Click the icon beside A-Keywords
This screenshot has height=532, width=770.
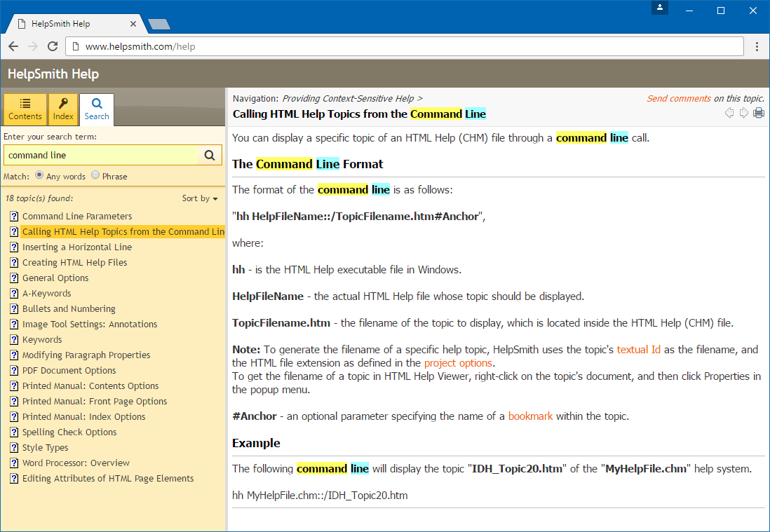coord(14,294)
